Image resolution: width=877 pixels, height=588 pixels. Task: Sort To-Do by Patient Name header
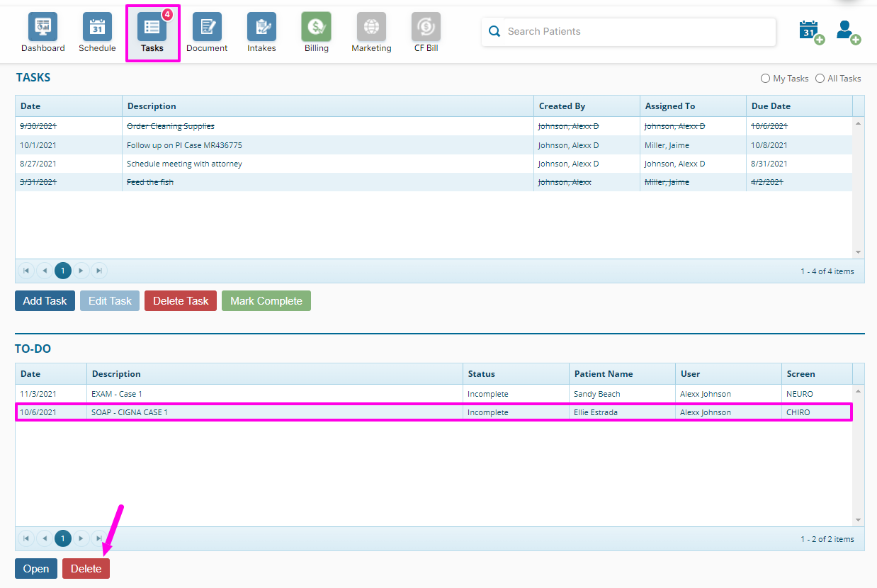pyautogui.click(x=622, y=374)
